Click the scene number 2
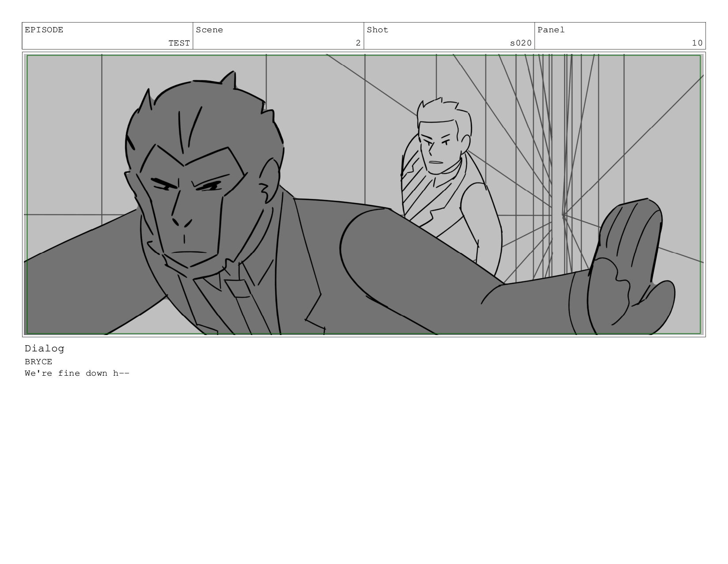Image resolution: width=728 pixels, height=564 pixels. point(358,43)
